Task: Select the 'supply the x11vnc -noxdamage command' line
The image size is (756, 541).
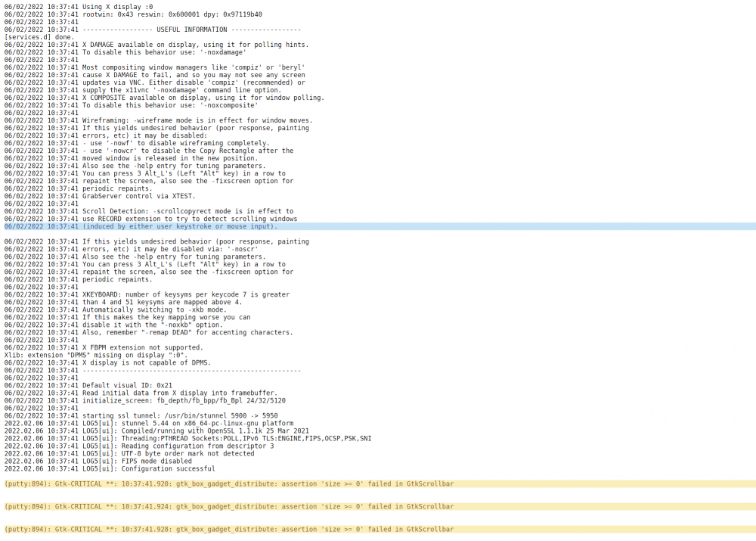Action: (x=143, y=90)
